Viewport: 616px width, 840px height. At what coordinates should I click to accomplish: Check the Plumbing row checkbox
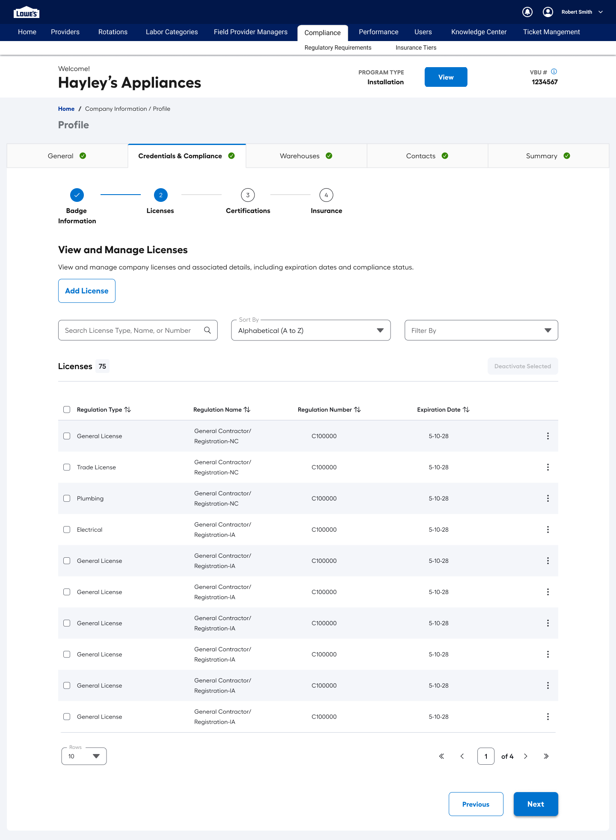pyautogui.click(x=67, y=498)
